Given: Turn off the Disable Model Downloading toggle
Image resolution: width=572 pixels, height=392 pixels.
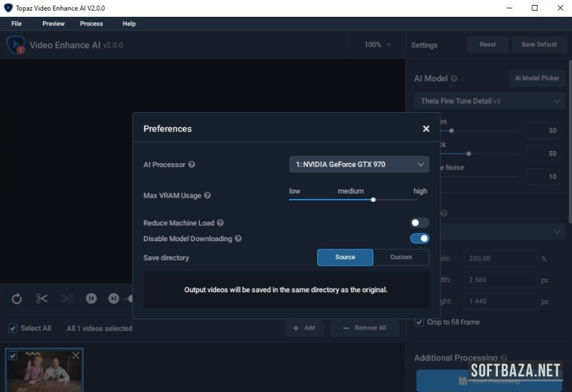Looking at the screenshot, I should click(419, 239).
